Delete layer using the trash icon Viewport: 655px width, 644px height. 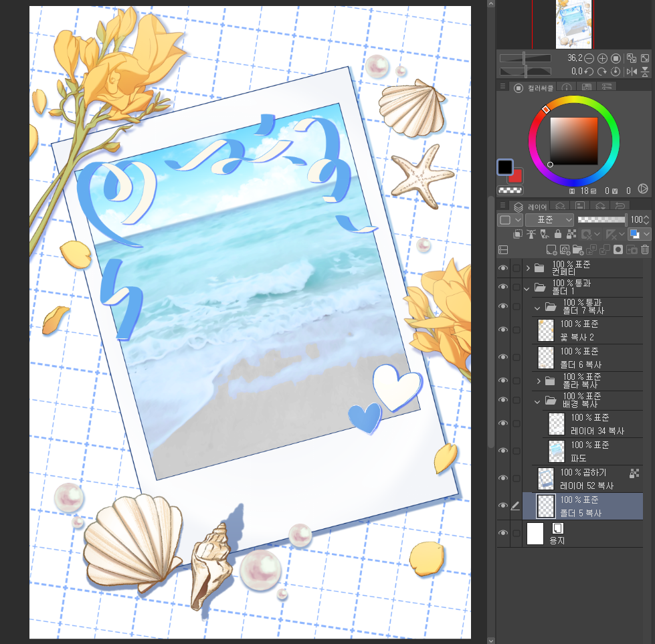(645, 249)
